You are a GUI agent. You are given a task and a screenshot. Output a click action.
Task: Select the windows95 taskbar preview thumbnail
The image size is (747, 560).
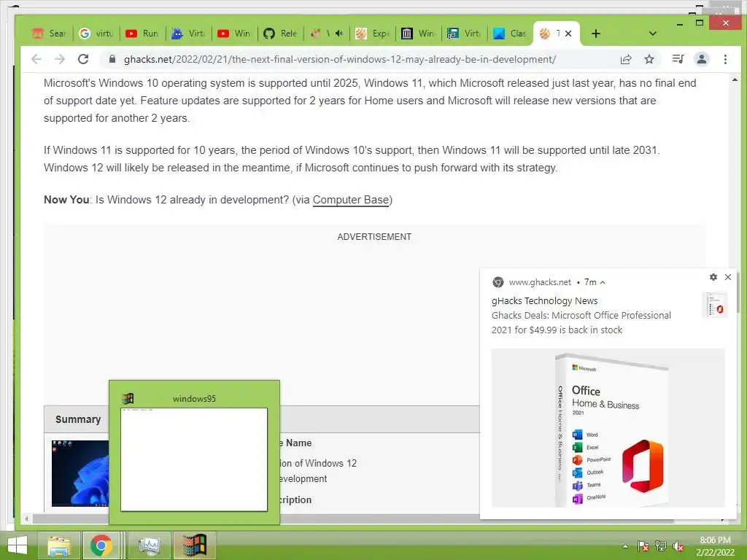[x=194, y=459]
